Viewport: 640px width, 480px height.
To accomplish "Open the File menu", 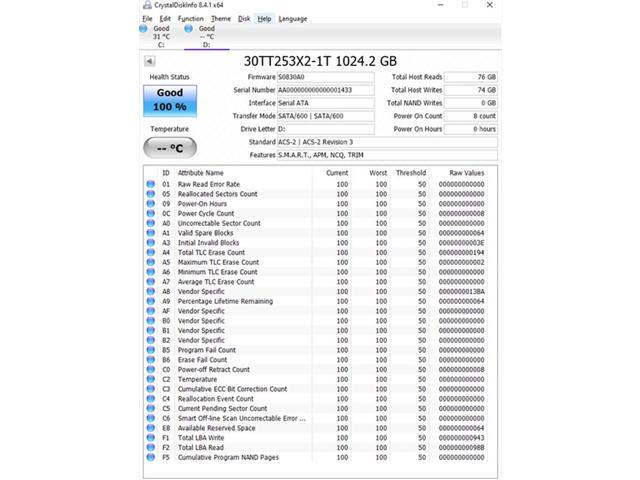I will (x=147, y=18).
